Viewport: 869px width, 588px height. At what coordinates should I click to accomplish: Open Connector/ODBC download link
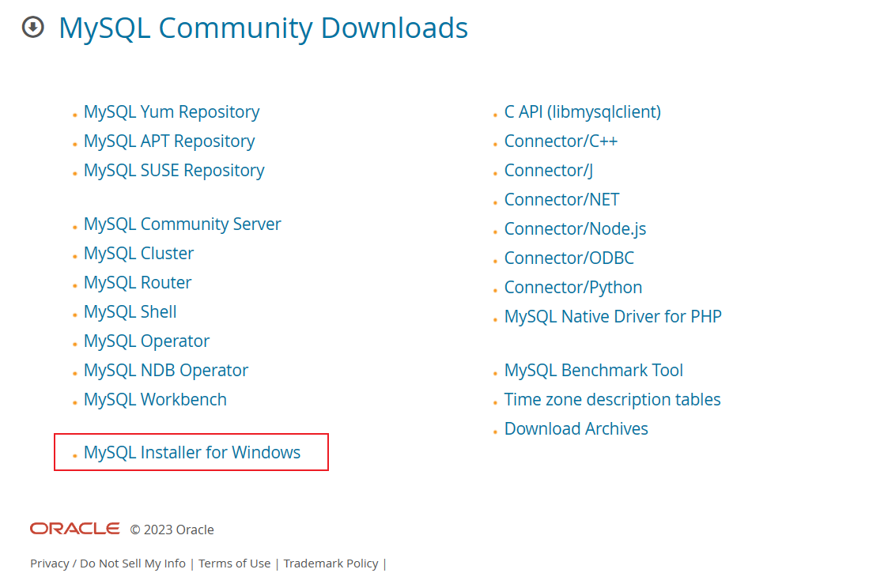(x=569, y=258)
